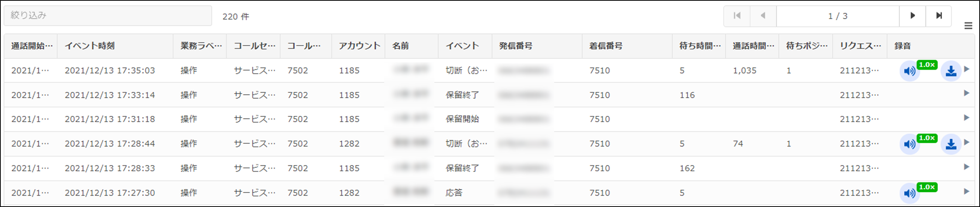Screen dimensions: 980x207
Task: Play recording for the 17:28:44 event
Action: [x=909, y=144]
